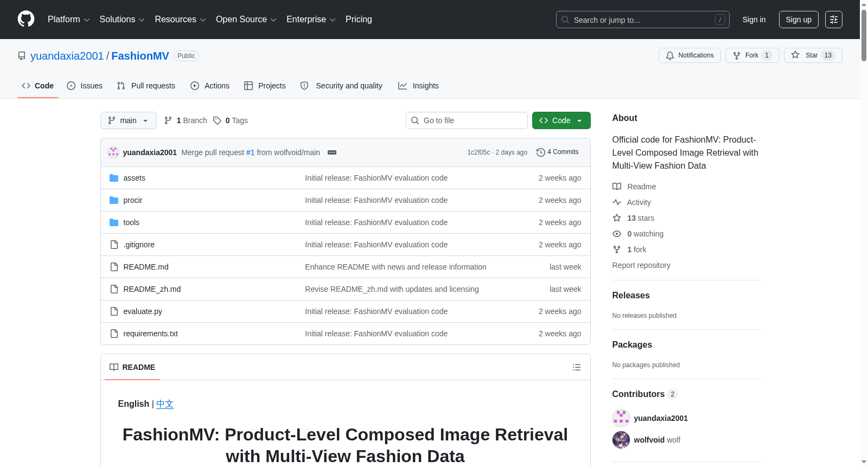Viewport: 868px width, 467px height.
Task: Open the README outline icon
Action: pos(577,367)
